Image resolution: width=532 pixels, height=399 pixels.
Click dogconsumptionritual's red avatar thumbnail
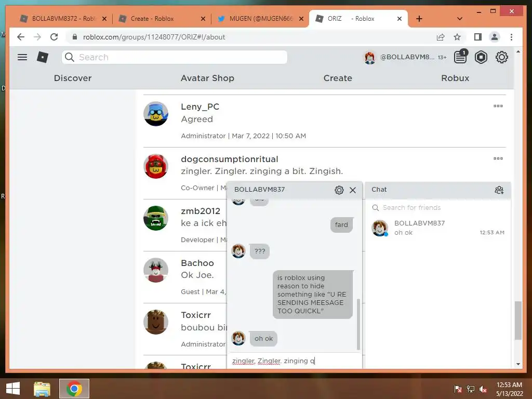(x=156, y=166)
